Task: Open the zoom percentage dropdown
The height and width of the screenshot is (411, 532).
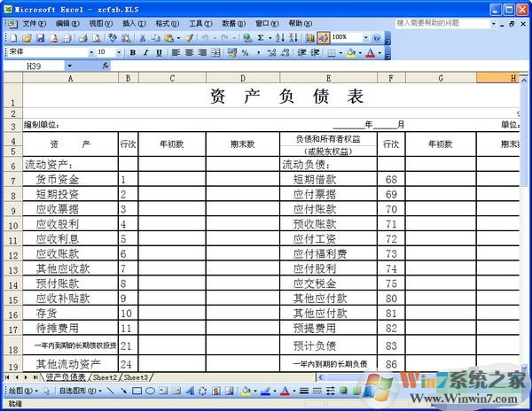Action: (x=365, y=37)
